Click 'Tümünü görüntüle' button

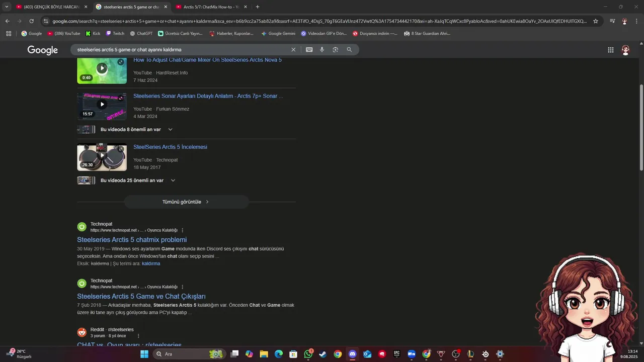coord(186,202)
